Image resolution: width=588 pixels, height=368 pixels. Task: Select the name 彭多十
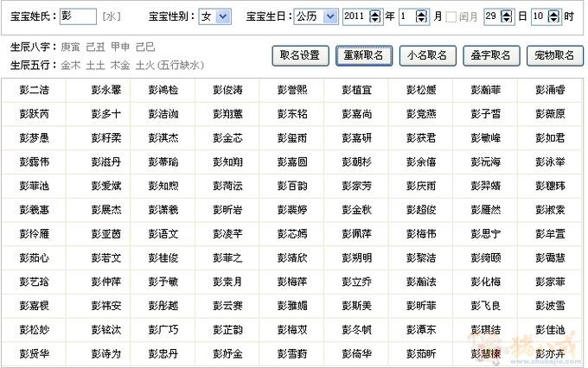106,114
